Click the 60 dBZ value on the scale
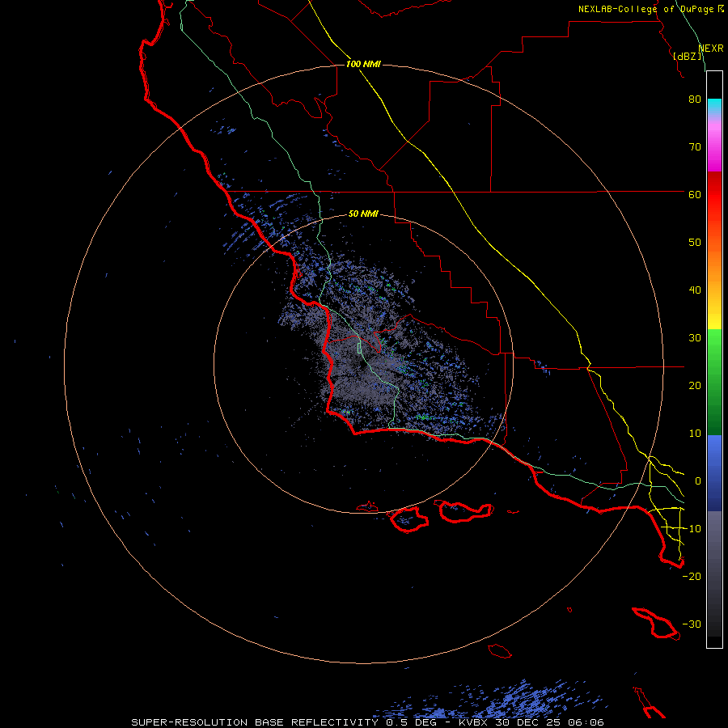The height and width of the screenshot is (728, 728). tap(695, 195)
